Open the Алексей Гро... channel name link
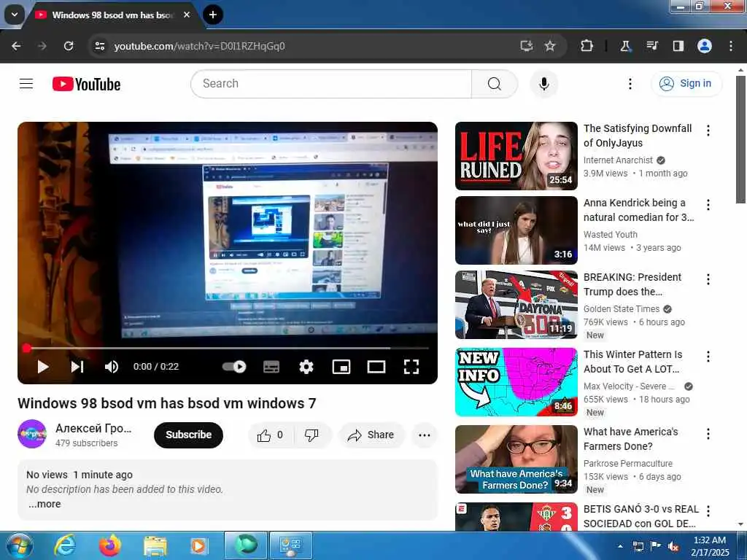The width and height of the screenshot is (747, 560). click(93, 428)
